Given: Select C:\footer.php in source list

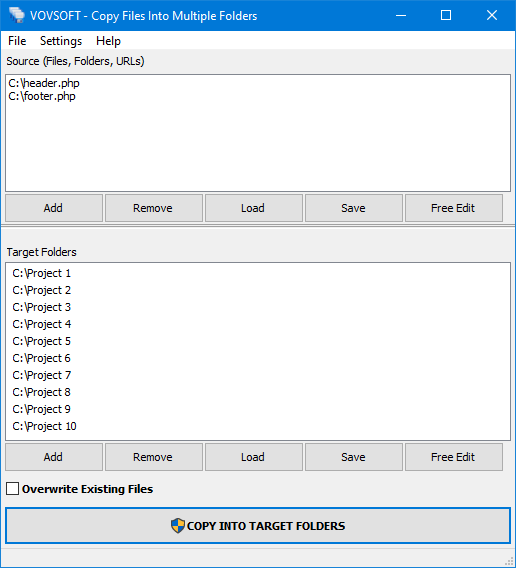Looking at the screenshot, I should point(42,96).
